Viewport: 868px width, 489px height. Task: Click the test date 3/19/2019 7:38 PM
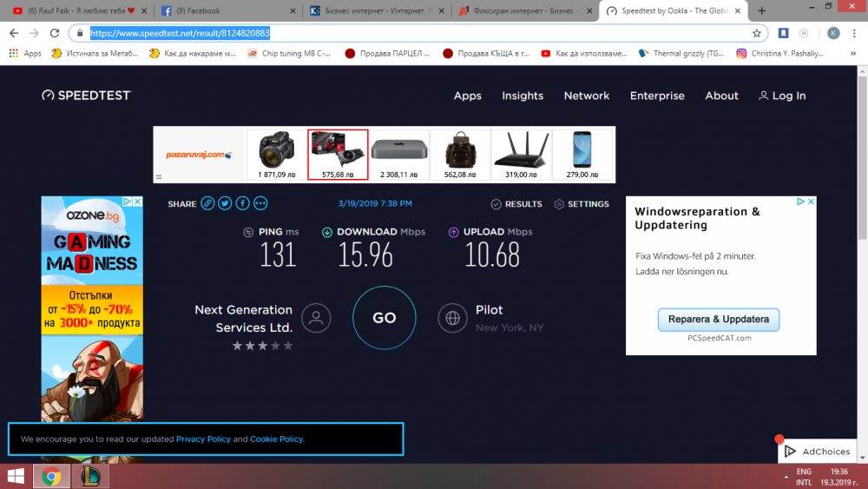(375, 204)
